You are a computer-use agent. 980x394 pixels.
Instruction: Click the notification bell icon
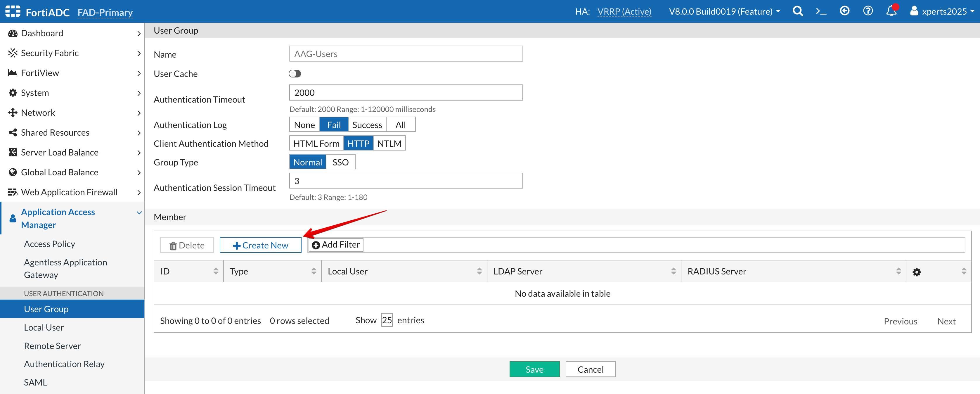point(891,11)
